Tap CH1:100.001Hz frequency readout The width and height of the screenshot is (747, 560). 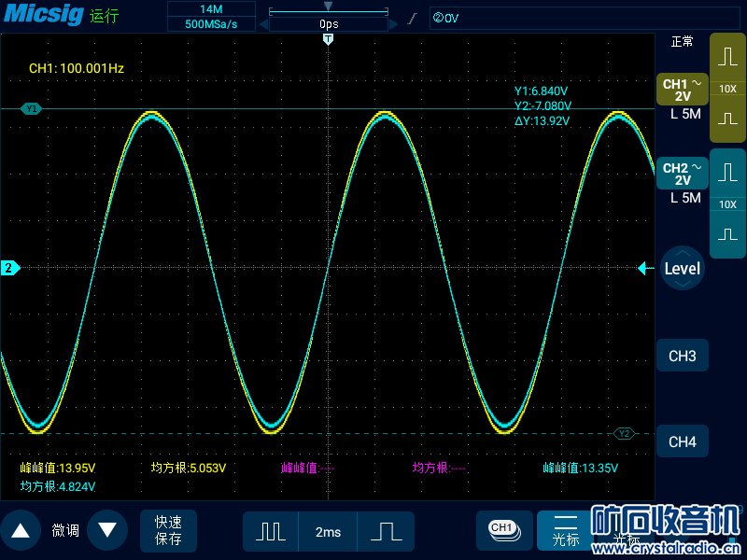click(77, 68)
